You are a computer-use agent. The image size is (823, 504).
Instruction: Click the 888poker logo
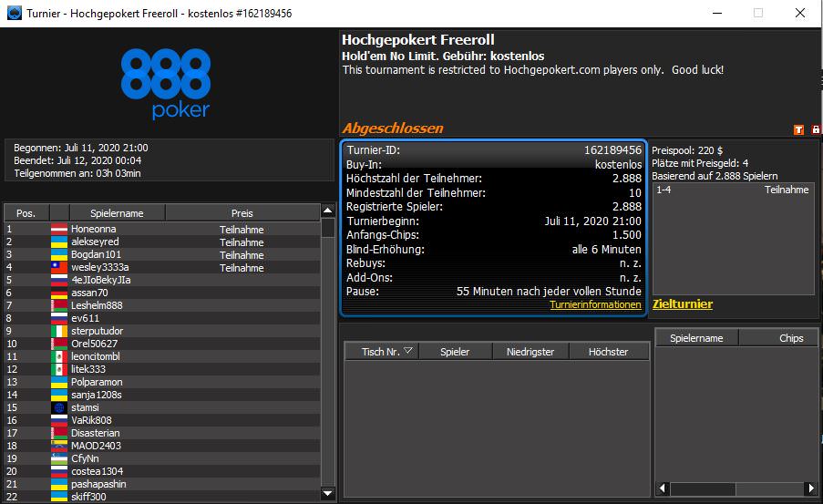[165, 84]
